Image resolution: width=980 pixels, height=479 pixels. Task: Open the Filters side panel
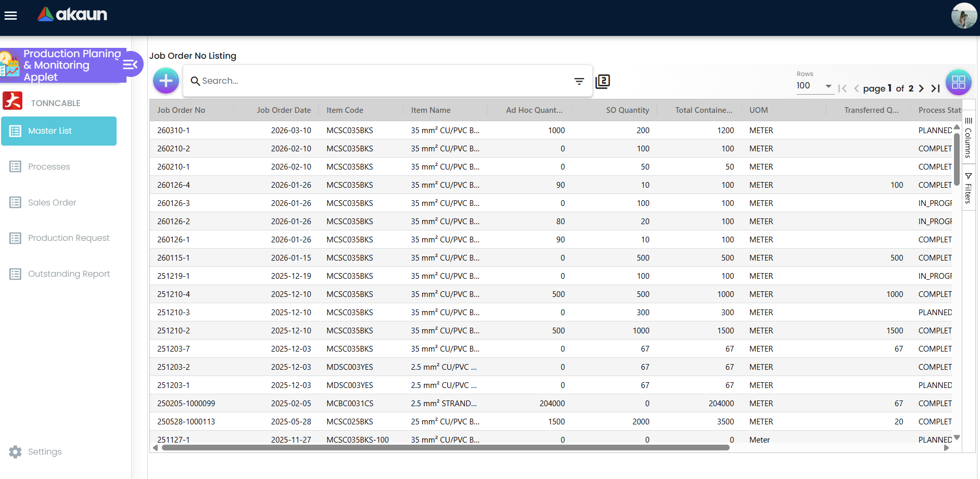(968, 188)
